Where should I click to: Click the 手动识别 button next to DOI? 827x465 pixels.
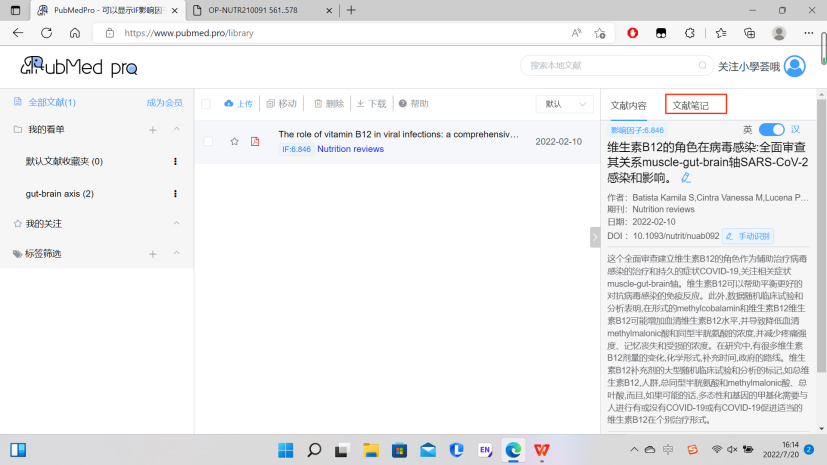tap(748, 236)
